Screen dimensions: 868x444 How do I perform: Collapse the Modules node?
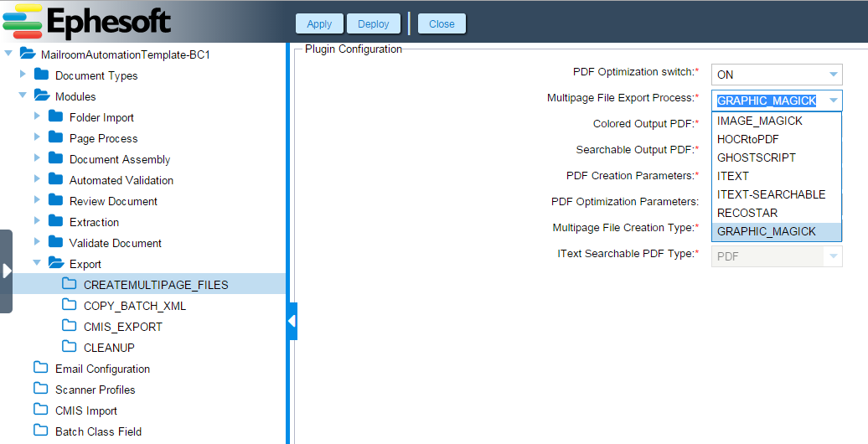click(x=23, y=96)
